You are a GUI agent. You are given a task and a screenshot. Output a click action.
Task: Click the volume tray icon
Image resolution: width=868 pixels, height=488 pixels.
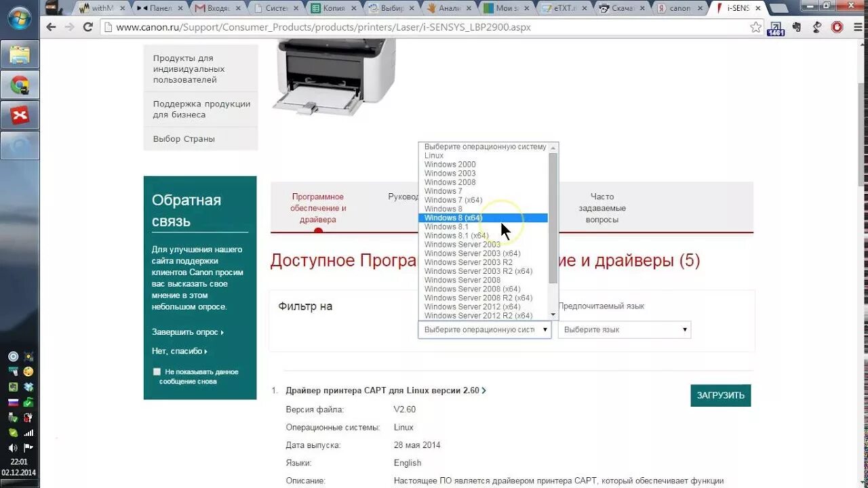(13, 447)
